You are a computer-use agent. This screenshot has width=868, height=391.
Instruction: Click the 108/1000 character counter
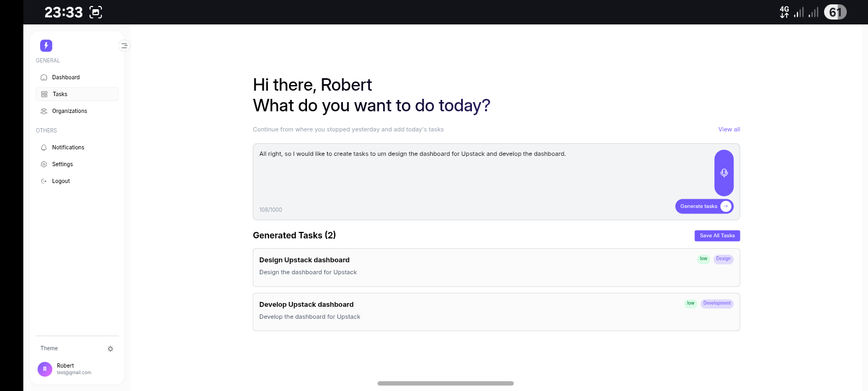pos(271,210)
